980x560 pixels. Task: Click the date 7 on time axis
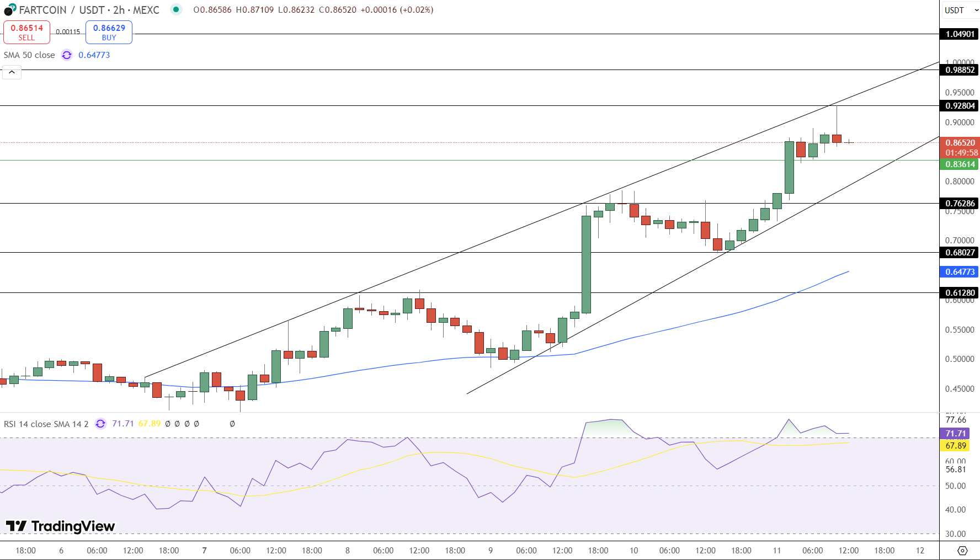205,551
